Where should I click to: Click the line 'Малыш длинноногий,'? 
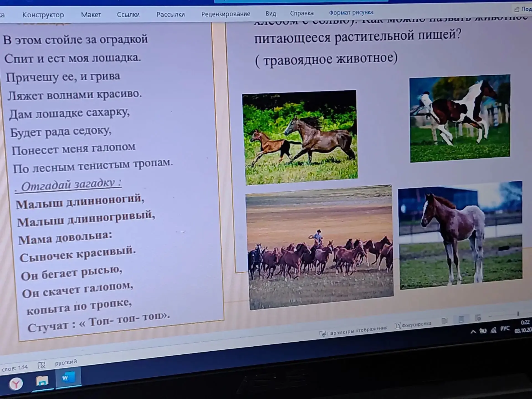click(x=80, y=202)
